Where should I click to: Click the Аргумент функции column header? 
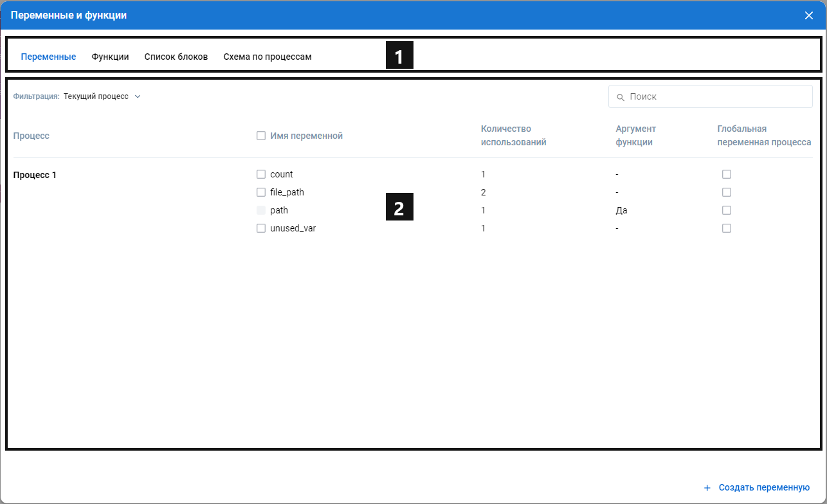tap(636, 136)
